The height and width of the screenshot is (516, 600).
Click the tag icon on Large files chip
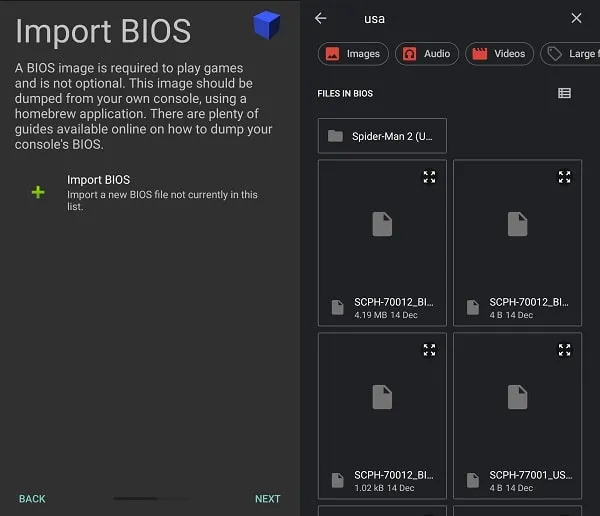point(554,54)
